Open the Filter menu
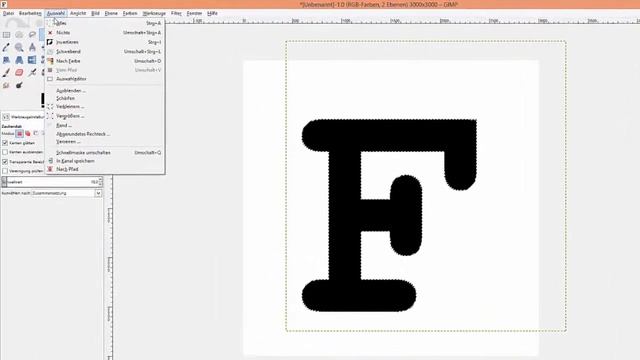Image resolution: width=640 pixels, height=360 pixels. tap(176, 13)
